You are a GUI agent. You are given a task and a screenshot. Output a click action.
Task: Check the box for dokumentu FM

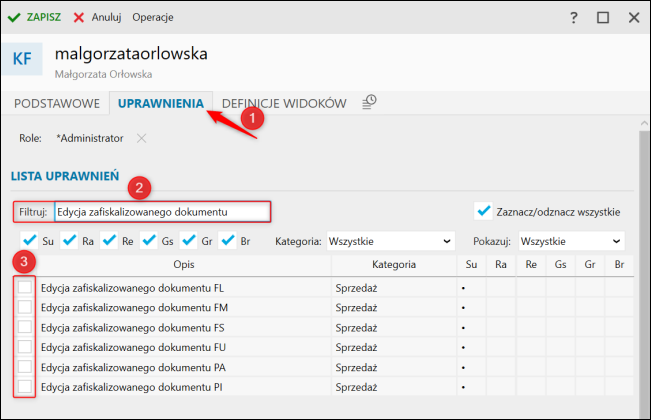coord(25,307)
